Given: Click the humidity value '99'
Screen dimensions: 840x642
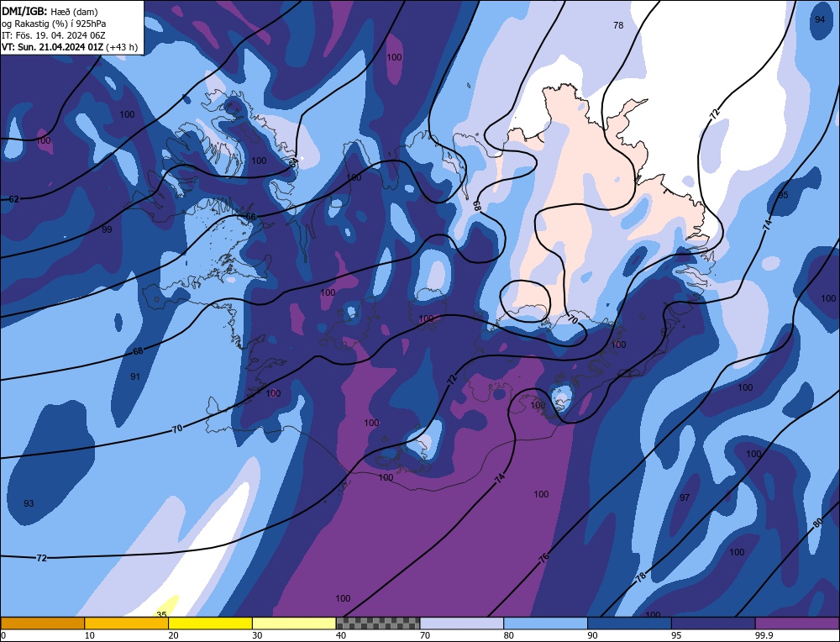Looking at the screenshot, I should pyautogui.click(x=108, y=229).
